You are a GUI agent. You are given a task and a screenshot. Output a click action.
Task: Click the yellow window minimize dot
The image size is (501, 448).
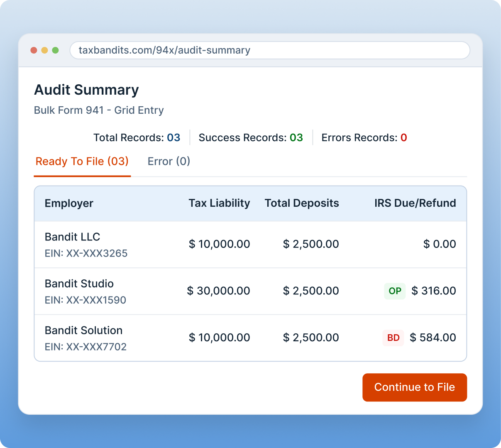click(x=44, y=50)
